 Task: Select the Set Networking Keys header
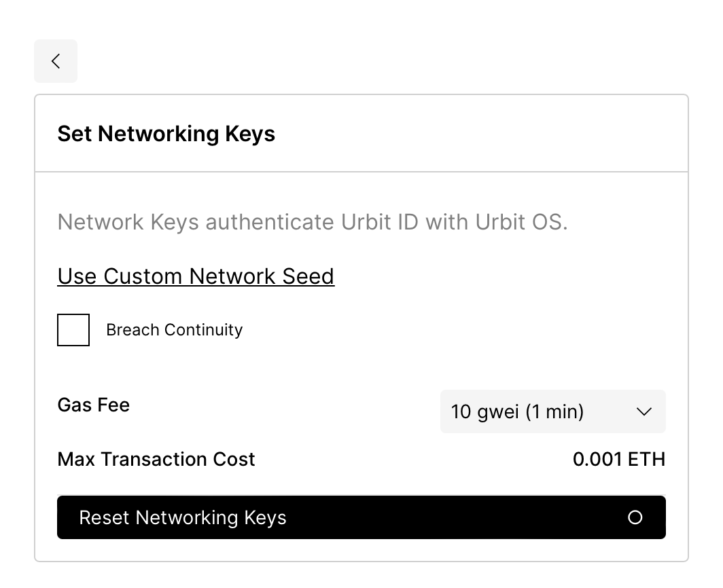coord(166,134)
